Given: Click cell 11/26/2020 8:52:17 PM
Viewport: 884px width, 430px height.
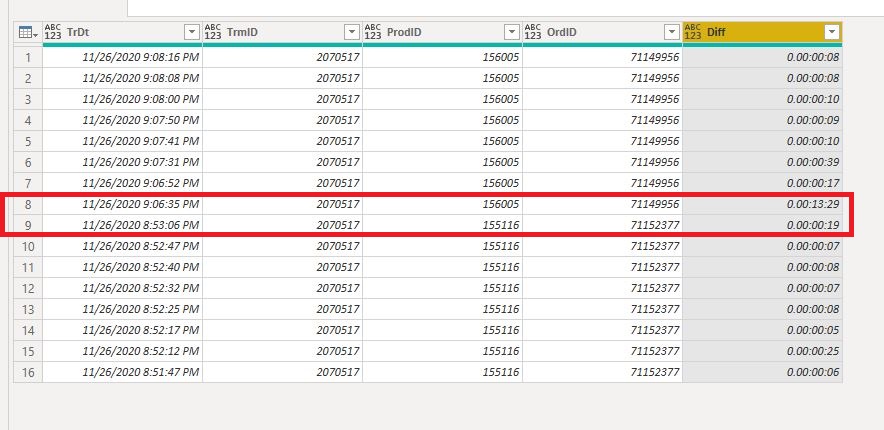Looking at the screenshot, I should [x=122, y=330].
